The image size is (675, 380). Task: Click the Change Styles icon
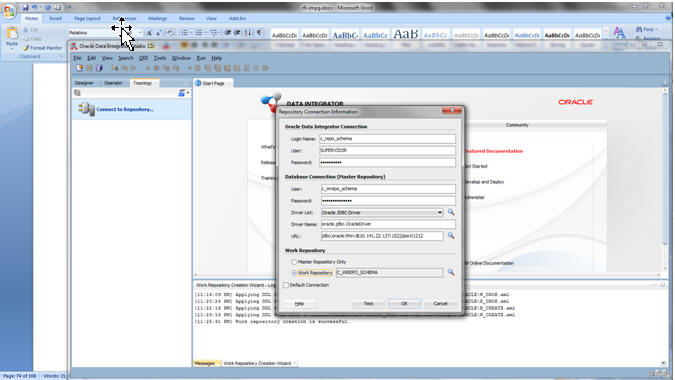[x=619, y=33]
